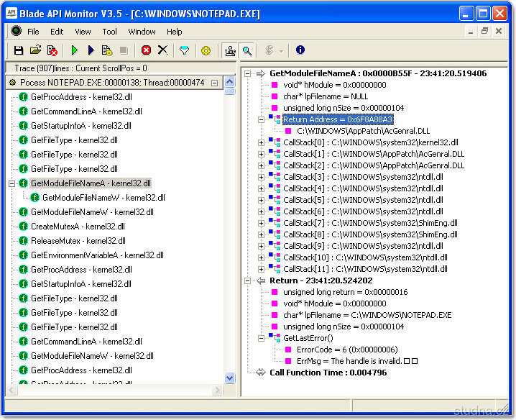Expand the CallStack[0] kernel32.dll entry
The height and width of the screenshot is (420, 516).
[x=262, y=142]
